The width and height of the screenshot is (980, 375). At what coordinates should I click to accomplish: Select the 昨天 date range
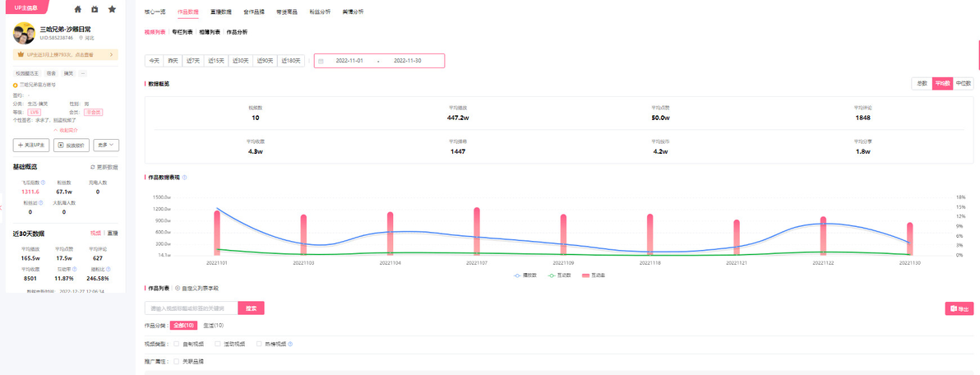[173, 61]
